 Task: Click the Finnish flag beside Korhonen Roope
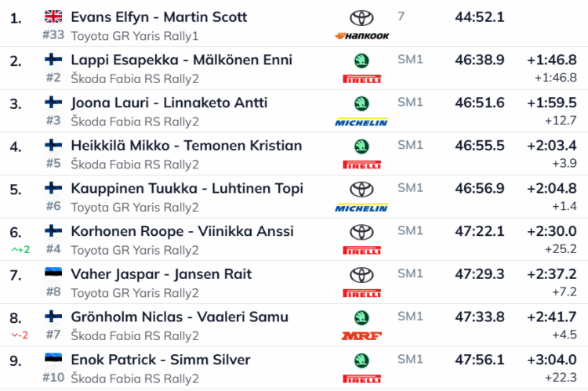[53, 231]
